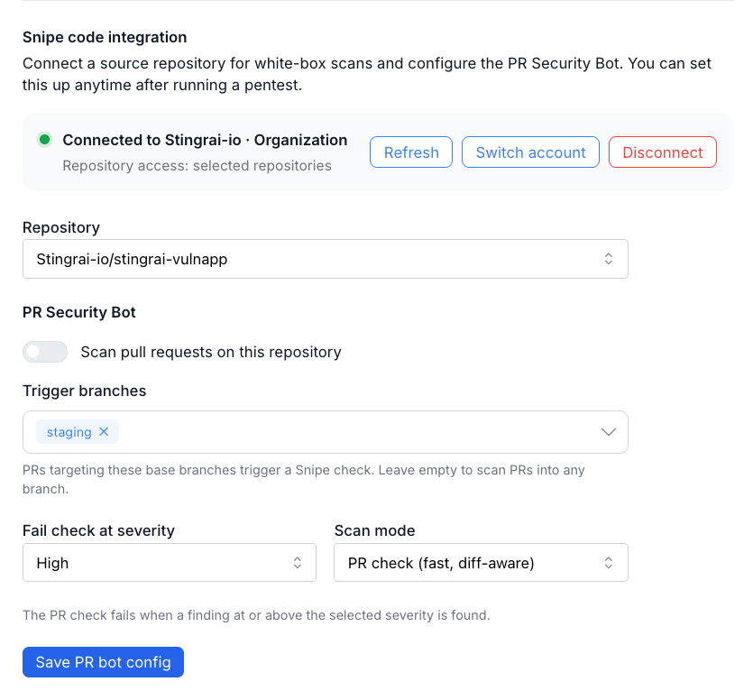The width and height of the screenshot is (753, 700).
Task: Open the Repository dropdown Stingrai-io/stingrai-vulnapp
Action: [x=326, y=259]
